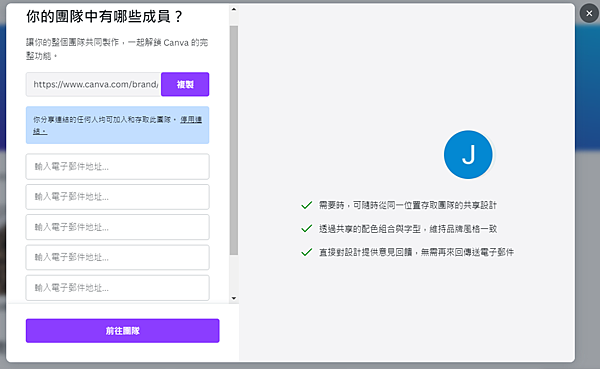The width and height of the screenshot is (600, 369).
Task: Focus the fifth email address field
Action: coord(117,287)
